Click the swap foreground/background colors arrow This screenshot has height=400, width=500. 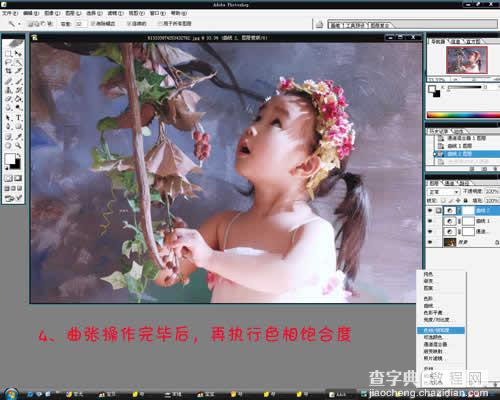pyautogui.click(x=19, y=156)
